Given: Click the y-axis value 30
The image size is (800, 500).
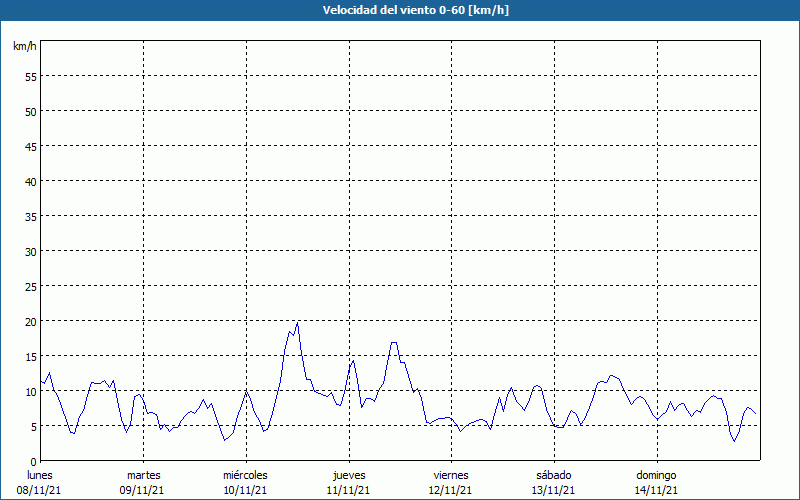Looking at the screenshot, I should 31,252.
